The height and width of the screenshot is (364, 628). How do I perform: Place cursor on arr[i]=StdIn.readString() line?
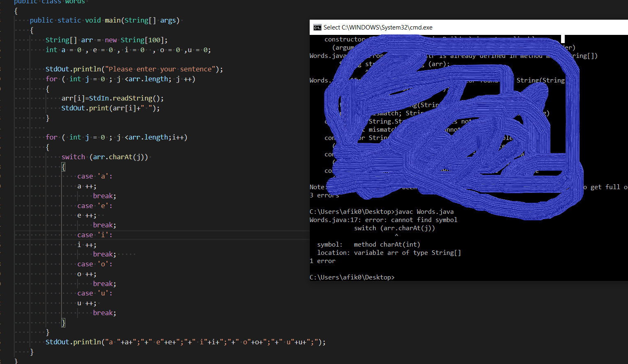coord(113,98)
